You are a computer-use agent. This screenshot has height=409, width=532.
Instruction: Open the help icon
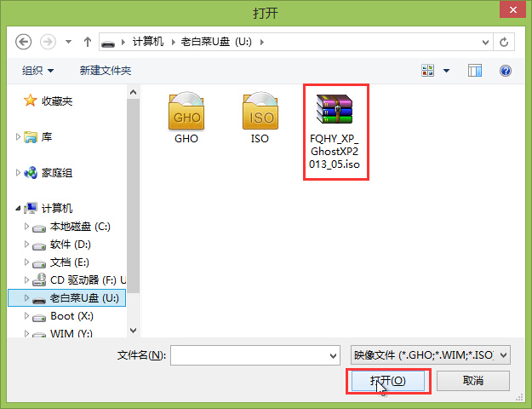coord(506,71)
